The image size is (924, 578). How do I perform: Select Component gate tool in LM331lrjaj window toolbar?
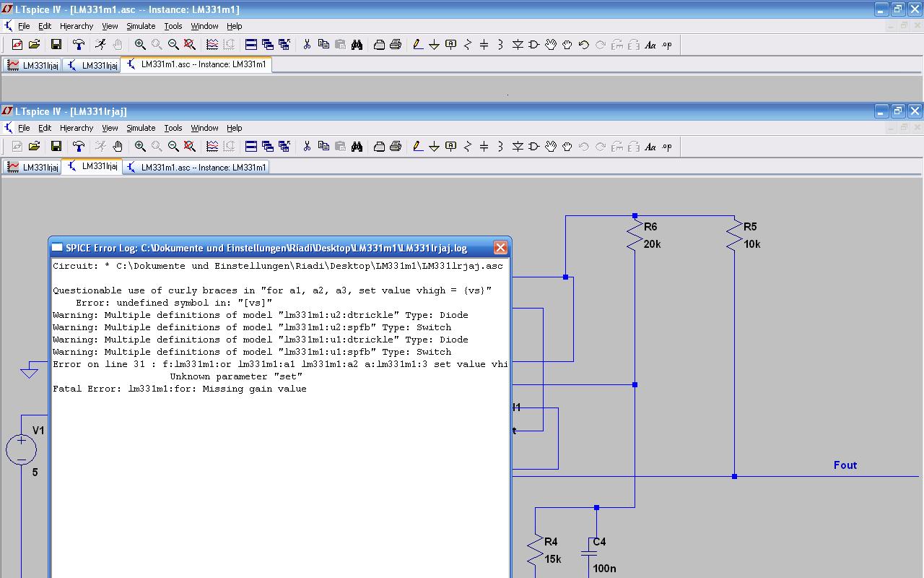(x=534, y=146)
